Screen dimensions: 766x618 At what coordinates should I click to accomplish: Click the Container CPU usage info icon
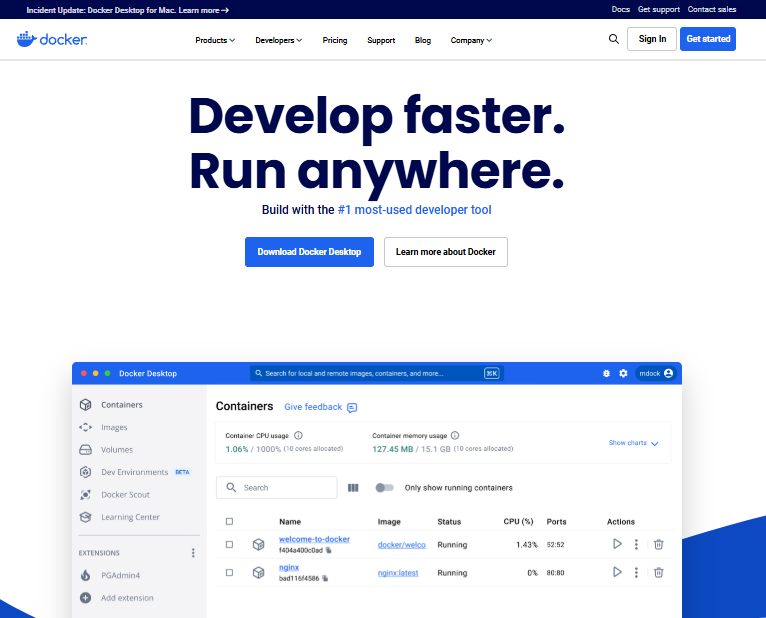click(x=298, y=435)
